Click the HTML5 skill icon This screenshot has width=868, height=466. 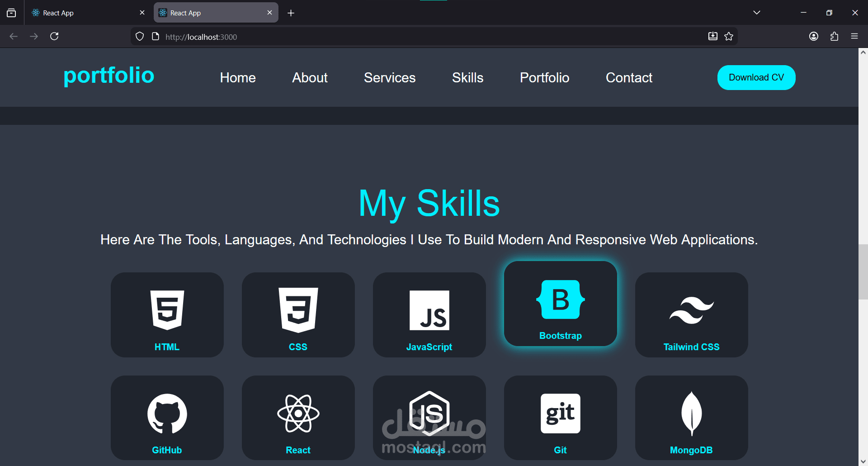(167, 310)
